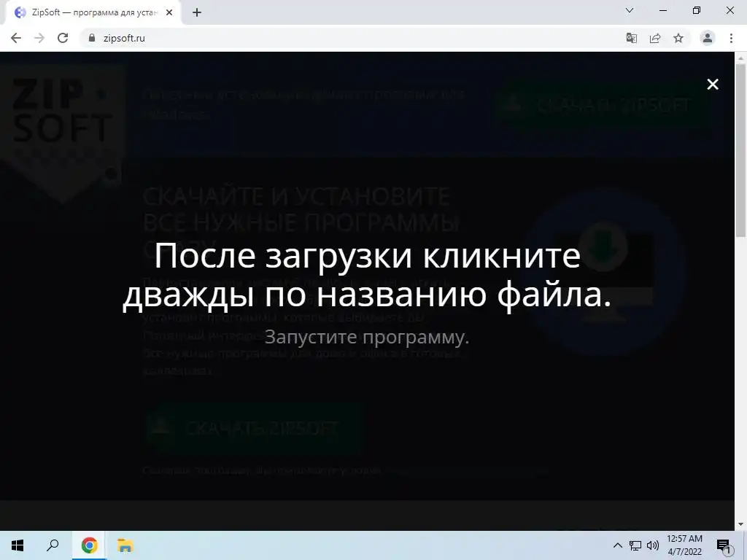
Task: Click the scrollbar down arrow
Action: [x=740, y=524]
